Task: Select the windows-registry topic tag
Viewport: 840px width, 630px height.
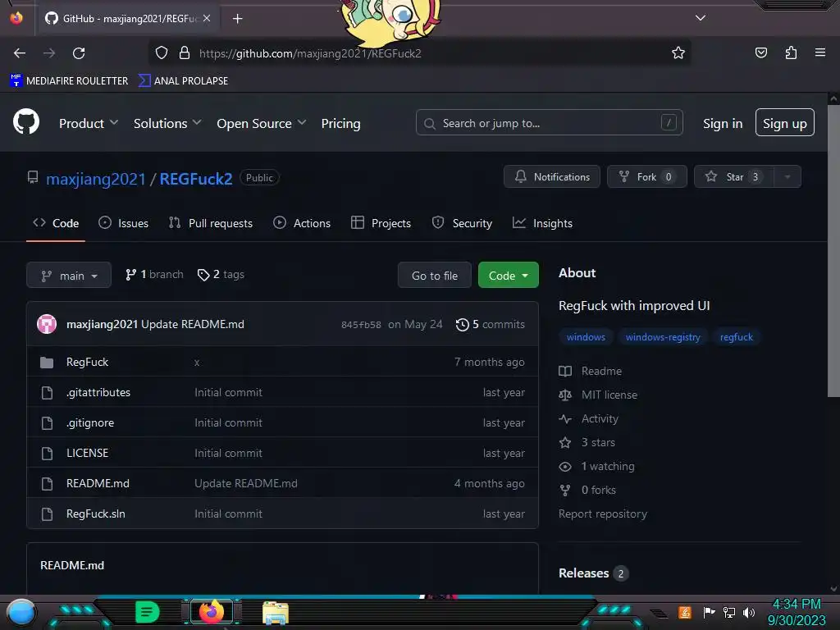Action: coord(663,337)
